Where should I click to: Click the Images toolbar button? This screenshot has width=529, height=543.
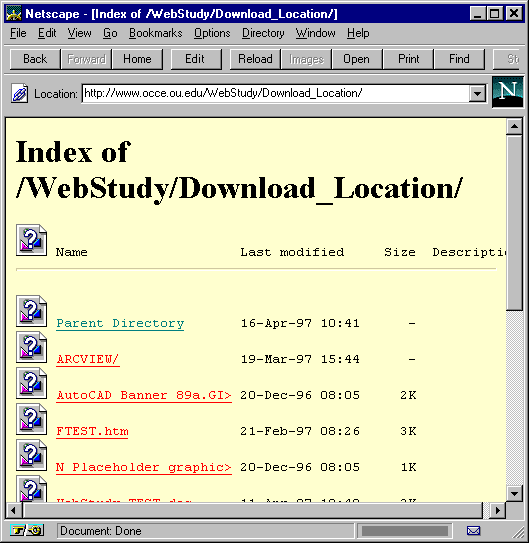click(x=306, y=59)
